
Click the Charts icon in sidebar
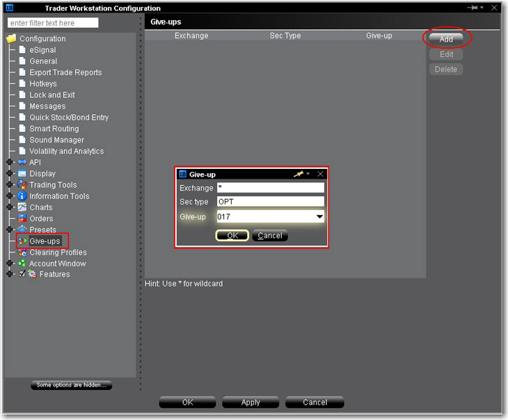22,207
